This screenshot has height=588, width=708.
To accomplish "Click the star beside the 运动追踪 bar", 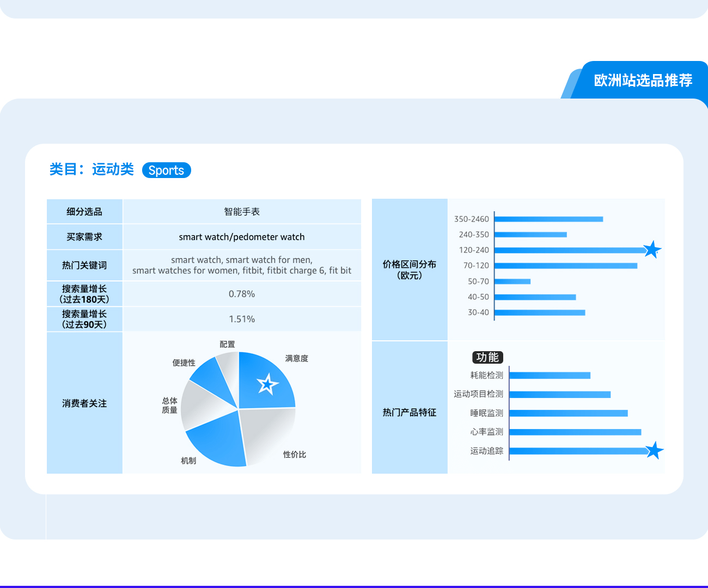I will pyautogui.click(x=654, y=450).
